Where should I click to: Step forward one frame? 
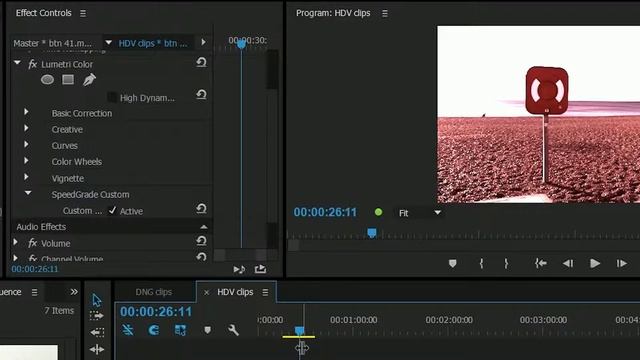(622, 264)
